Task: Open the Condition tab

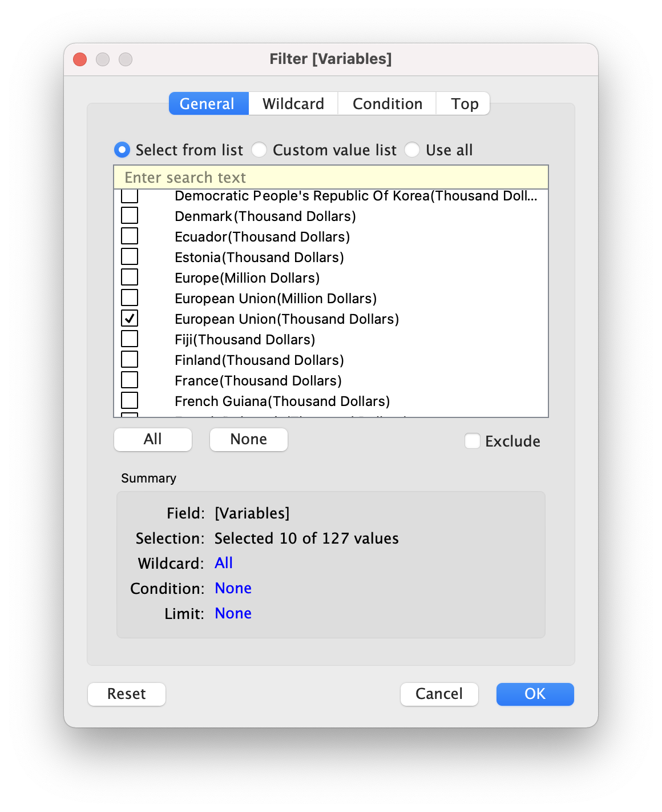Action: [387, 104]
